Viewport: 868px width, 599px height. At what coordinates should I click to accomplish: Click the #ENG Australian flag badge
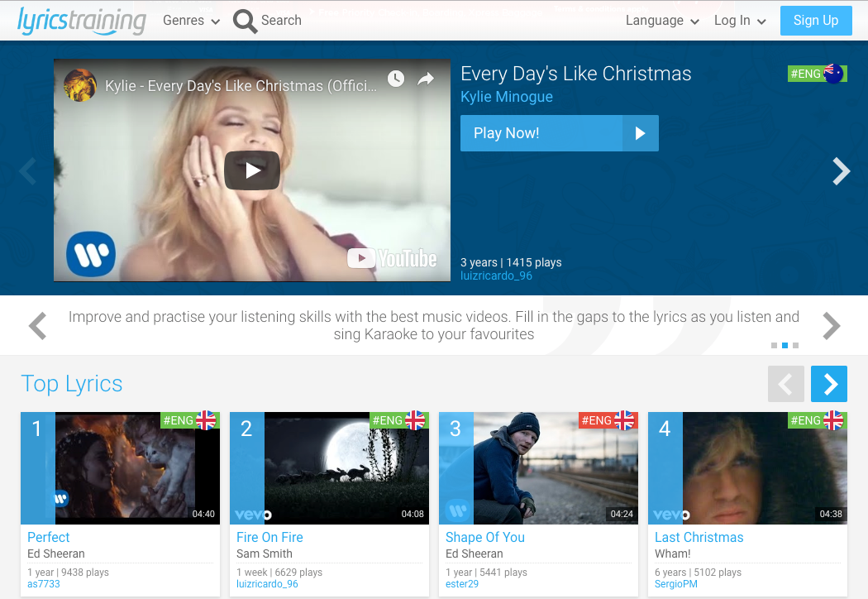coord(817,73)
